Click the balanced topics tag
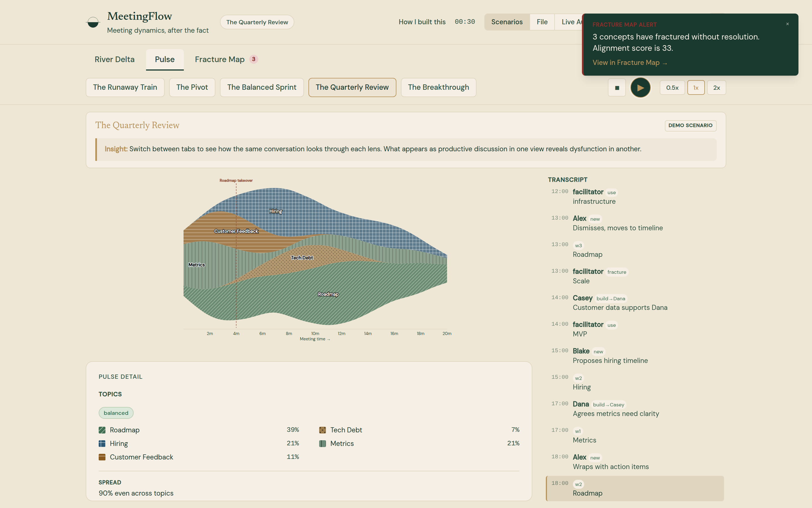812x508 pixels. point(116,413)
